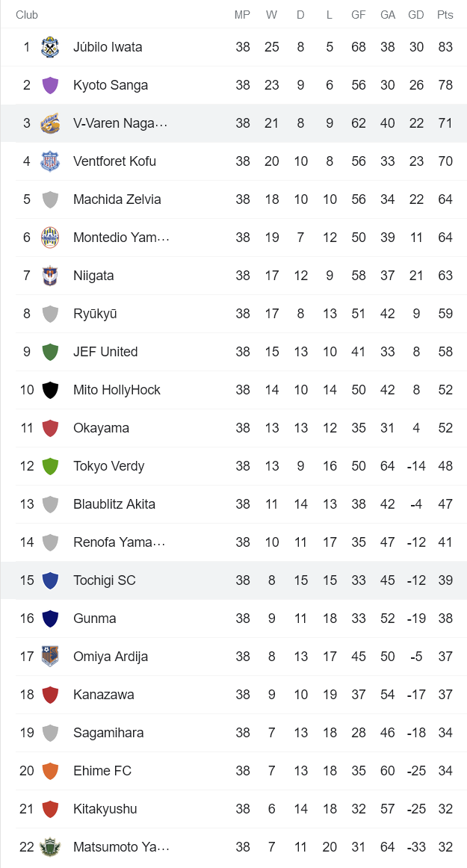Select the Ryūkyū club name
This screenshot has width=467, height=868.
pyautogui.click(x=95, y=314)
